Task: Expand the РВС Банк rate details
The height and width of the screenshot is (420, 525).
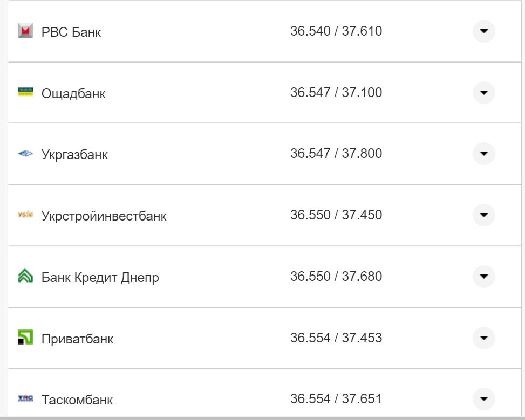Action: pyautogui.click(x=485, y=31)
